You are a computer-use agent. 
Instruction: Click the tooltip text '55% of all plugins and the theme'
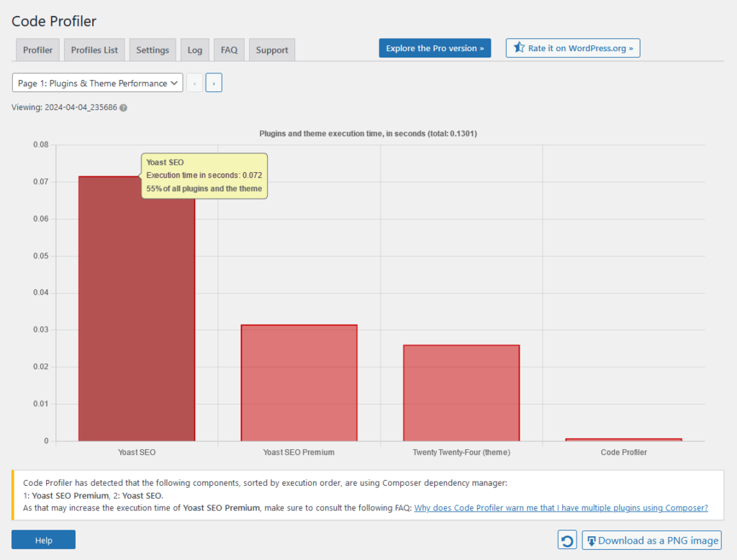(204, 189)
